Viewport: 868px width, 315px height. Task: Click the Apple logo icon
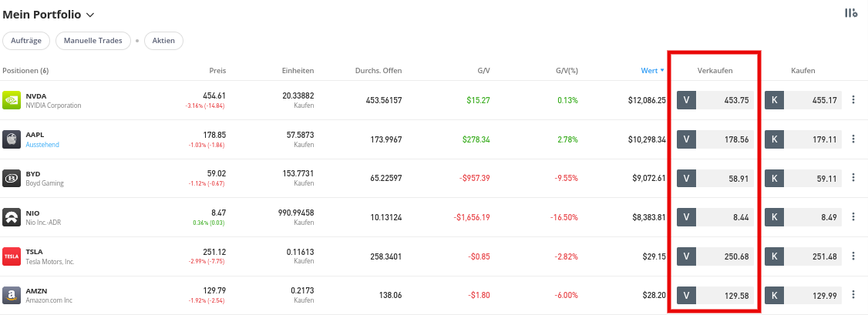(x=12, y=139)
